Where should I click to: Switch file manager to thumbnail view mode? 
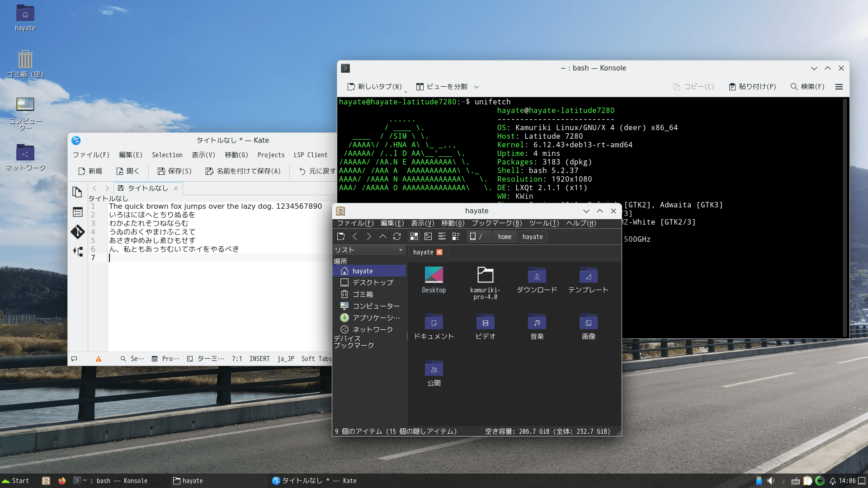[428, 236]
